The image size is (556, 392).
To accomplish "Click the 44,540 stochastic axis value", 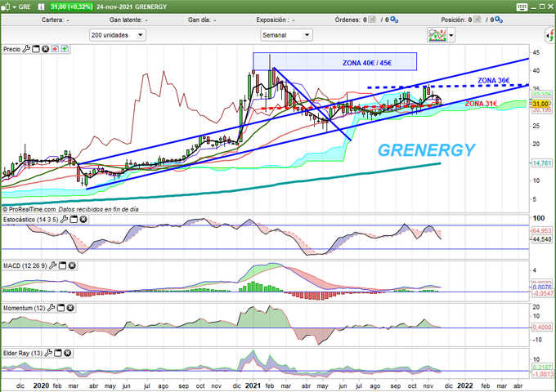I will tap(541, 239).
